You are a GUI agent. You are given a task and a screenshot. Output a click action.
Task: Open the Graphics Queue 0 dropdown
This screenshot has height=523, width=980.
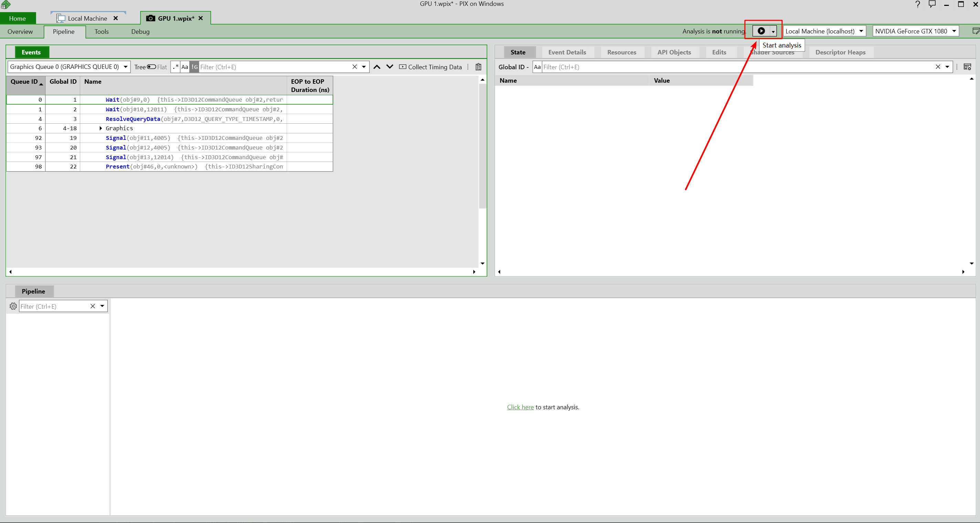pyautogui.click(x=69, y=66)
